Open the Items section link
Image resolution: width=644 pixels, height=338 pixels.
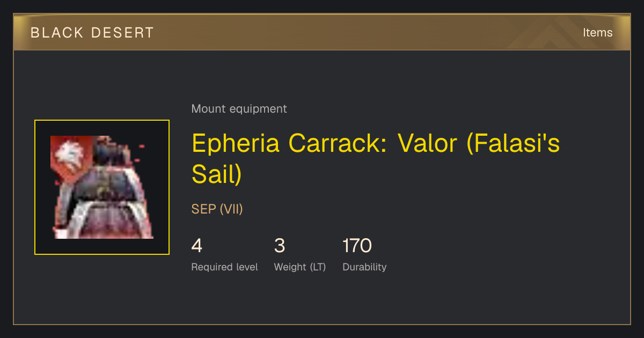click(x=597, y=33)
